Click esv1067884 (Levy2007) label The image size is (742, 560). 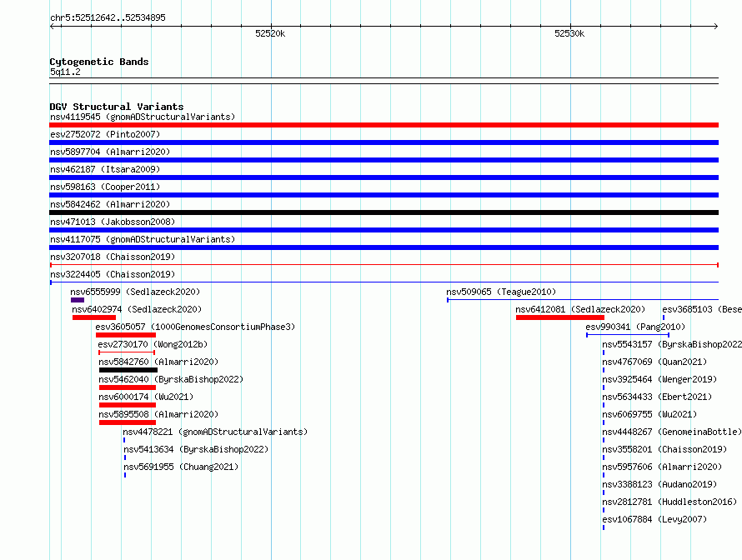pos(654,519)
